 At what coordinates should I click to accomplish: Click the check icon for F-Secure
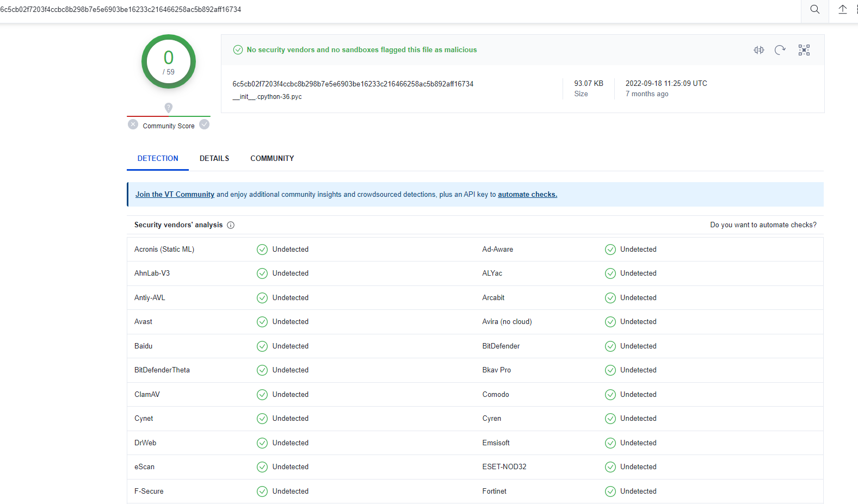pyautogui.click(x=262, y=491)
